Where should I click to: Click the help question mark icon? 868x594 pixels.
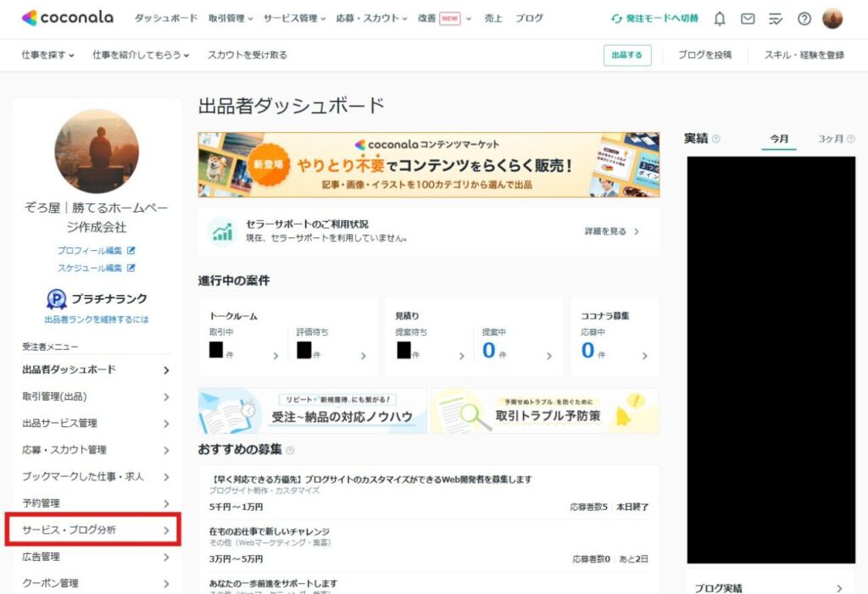(804, 19)
